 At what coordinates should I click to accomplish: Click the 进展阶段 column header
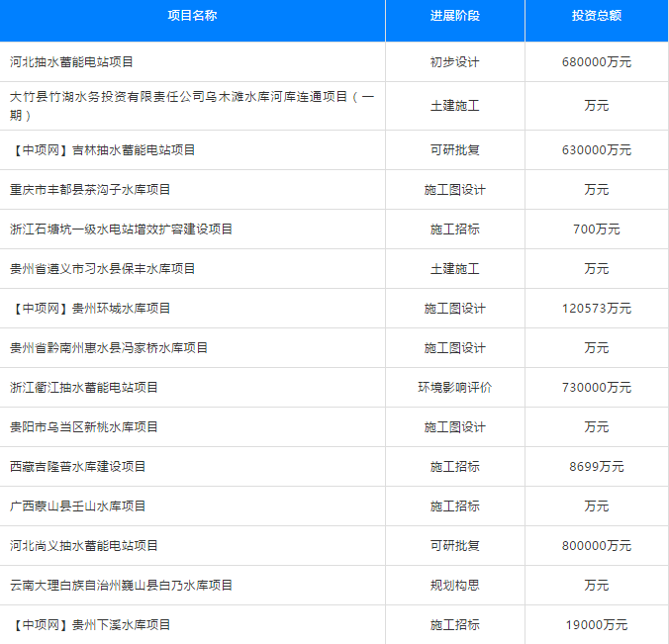454,17
